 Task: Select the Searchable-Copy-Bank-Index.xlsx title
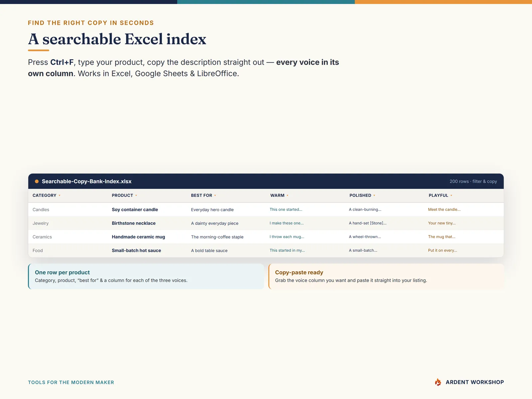pos(86,181)
